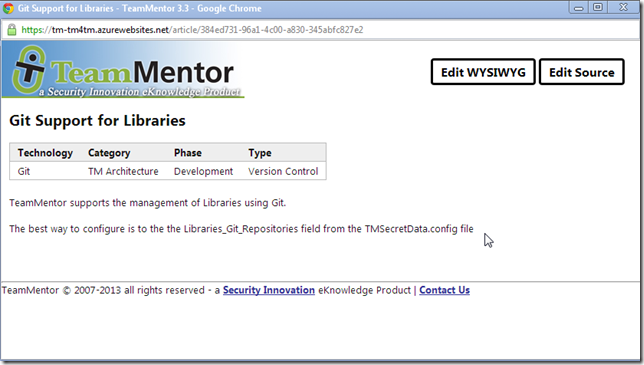Select the URL in the address bar
This screenshot has width=644, height=365.
click(192, 30)
